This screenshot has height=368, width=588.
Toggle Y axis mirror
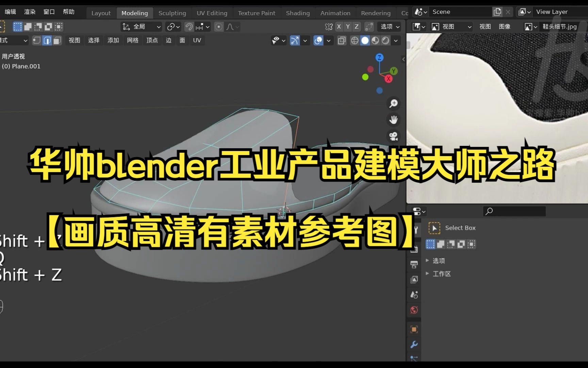click(348, 27)
